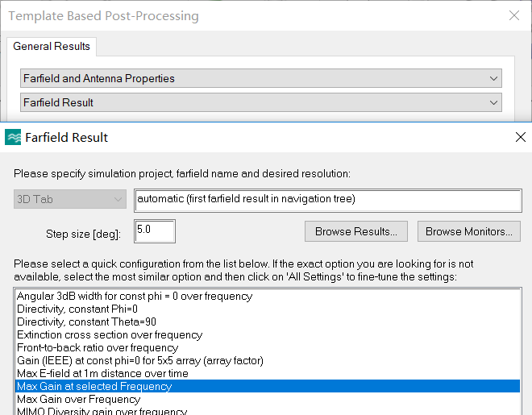Screen dimensions: 532x415
Task: Expand the Farfield Result template dropdown
Action: [261, 102]
